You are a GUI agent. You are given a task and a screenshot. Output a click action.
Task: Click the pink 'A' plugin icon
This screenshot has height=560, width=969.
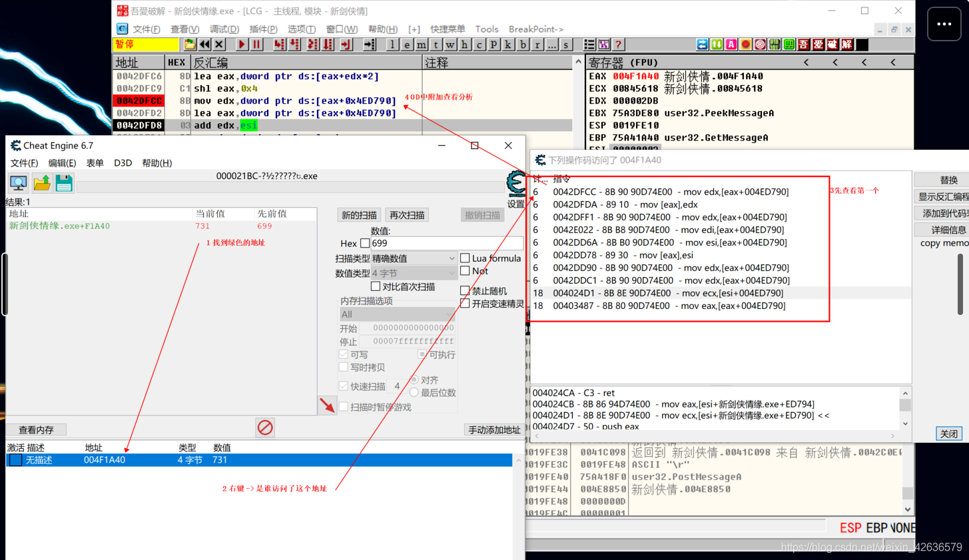tap(731, 45)
